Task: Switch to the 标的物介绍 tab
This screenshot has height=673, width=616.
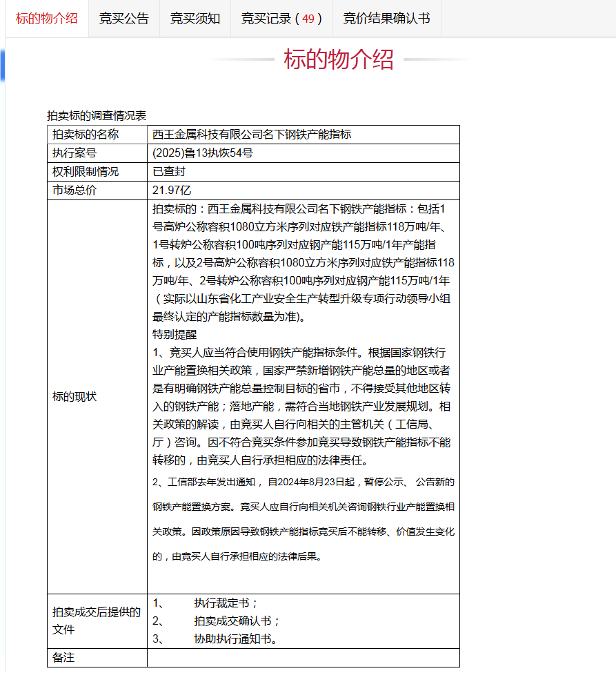Action: pos(47,19)
